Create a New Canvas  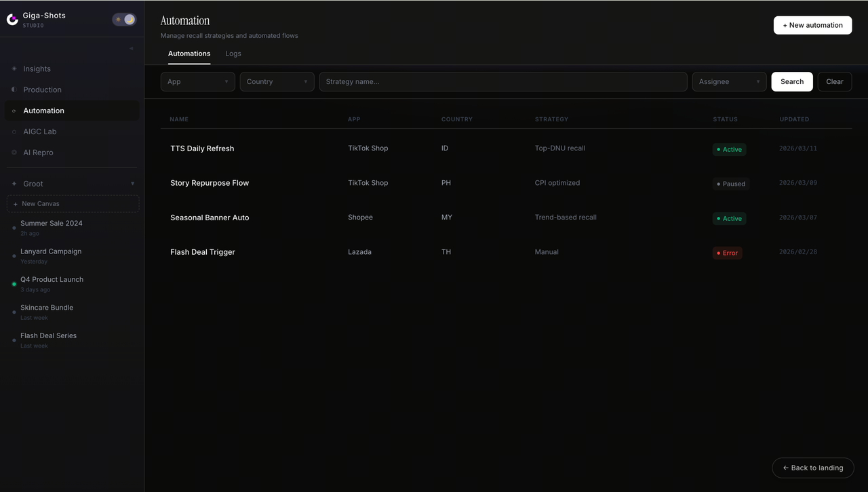[x=73, y=203]
